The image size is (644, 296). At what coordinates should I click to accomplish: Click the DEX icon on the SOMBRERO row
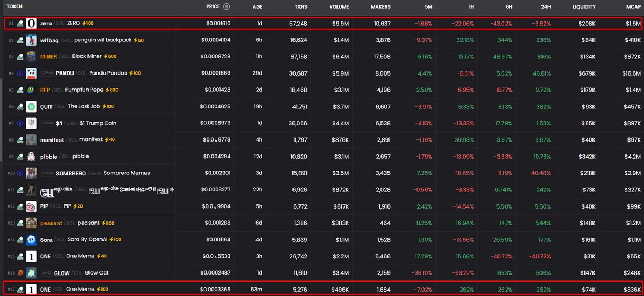20,173
